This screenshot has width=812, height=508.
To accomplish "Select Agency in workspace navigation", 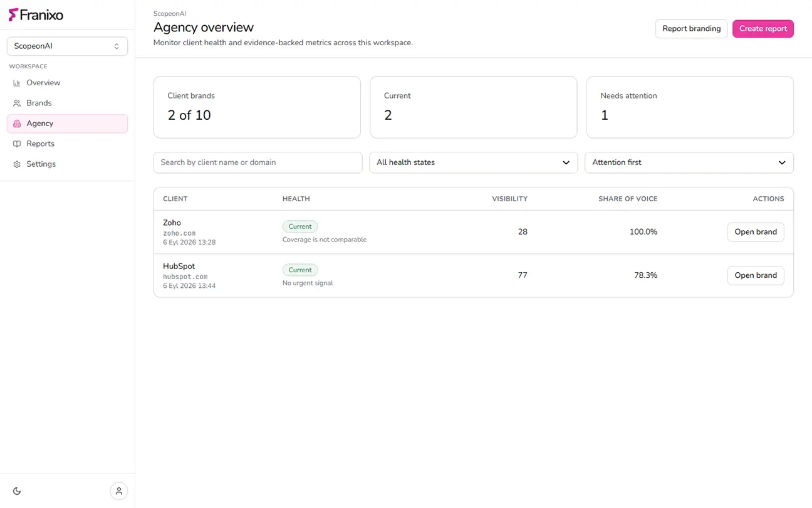I will tap(67, 124).
